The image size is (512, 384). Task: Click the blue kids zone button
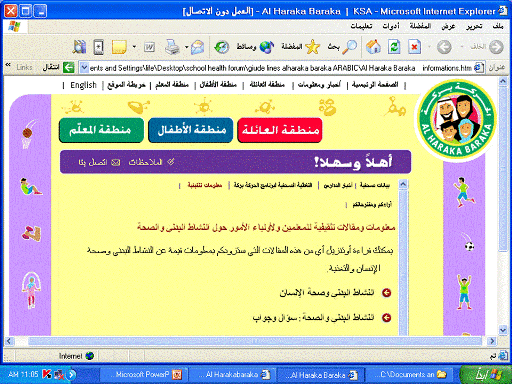coord(191,130)
